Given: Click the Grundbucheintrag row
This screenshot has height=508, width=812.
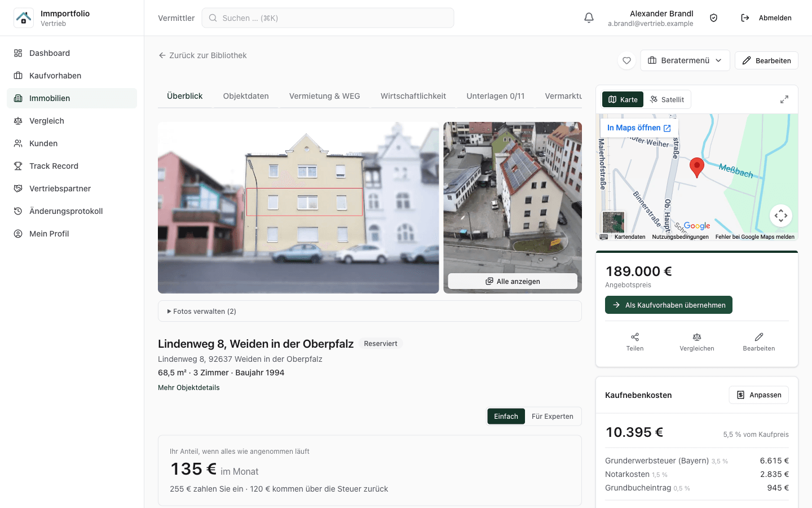Looking at the screenshot, I should (x=697, y=488).
